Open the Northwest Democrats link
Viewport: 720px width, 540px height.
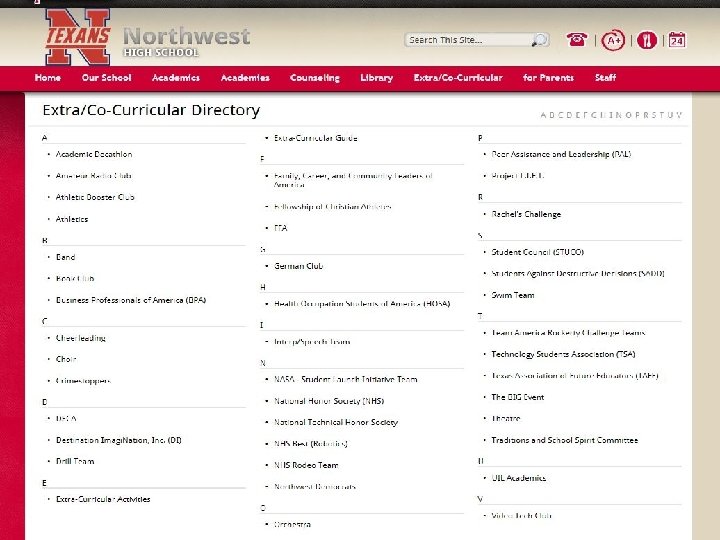(x=315, y=486)
